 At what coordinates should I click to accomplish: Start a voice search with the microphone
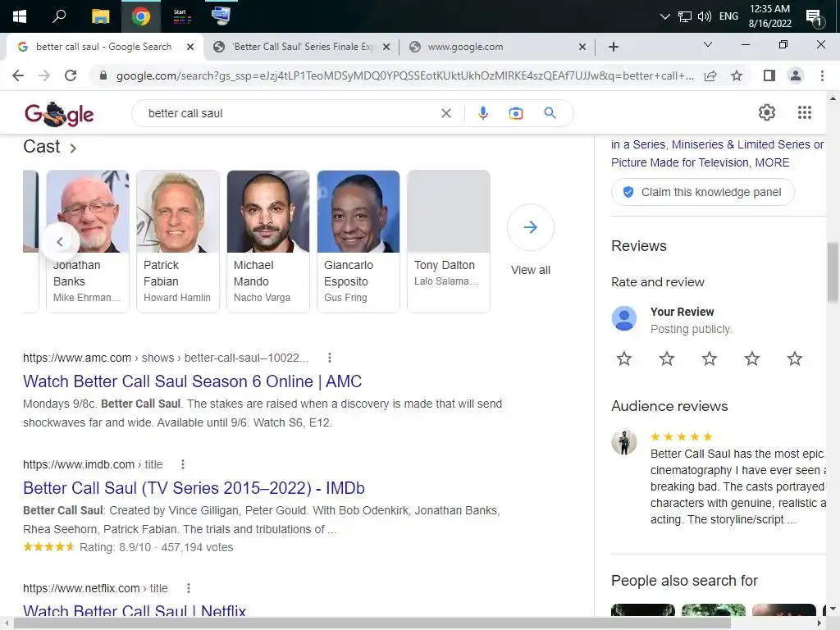pos(482,113)
